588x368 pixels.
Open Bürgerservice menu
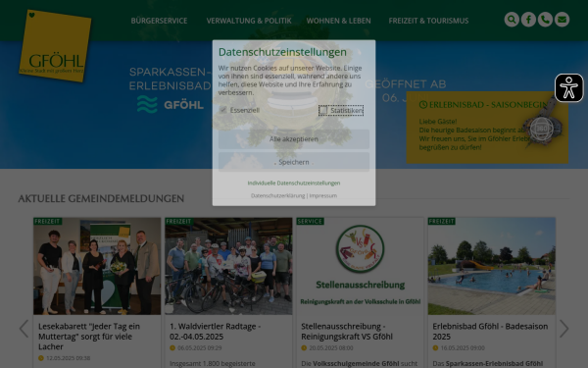pyautogui.click(x=159, y=21)
